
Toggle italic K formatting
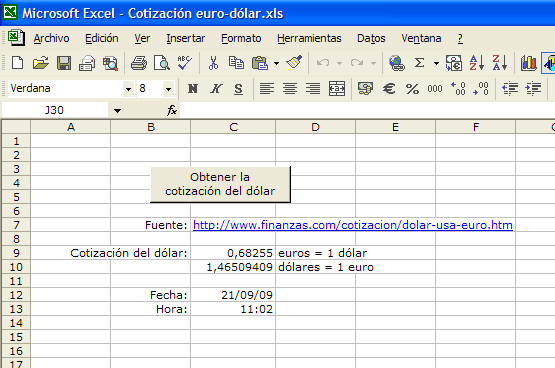(216, 88)
